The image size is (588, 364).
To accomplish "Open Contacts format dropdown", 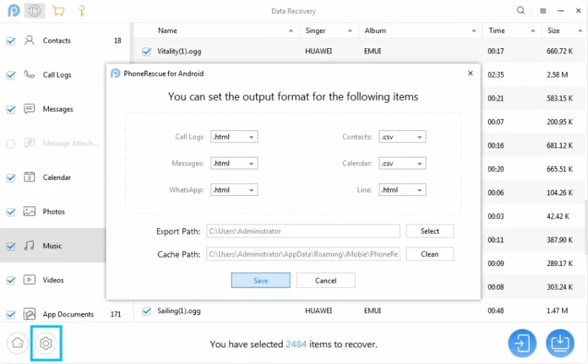I will click(402, 136).
